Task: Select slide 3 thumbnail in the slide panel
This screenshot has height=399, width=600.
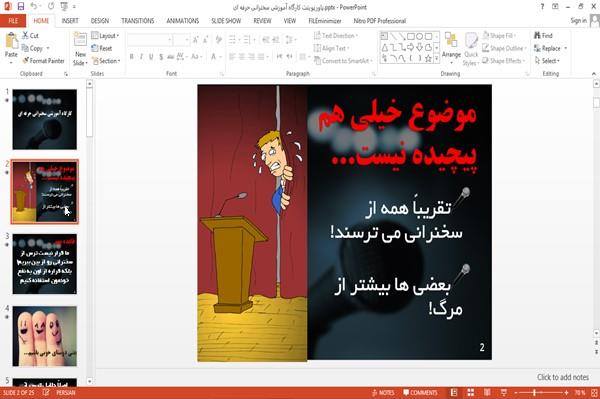Action: tap(44, 264)
